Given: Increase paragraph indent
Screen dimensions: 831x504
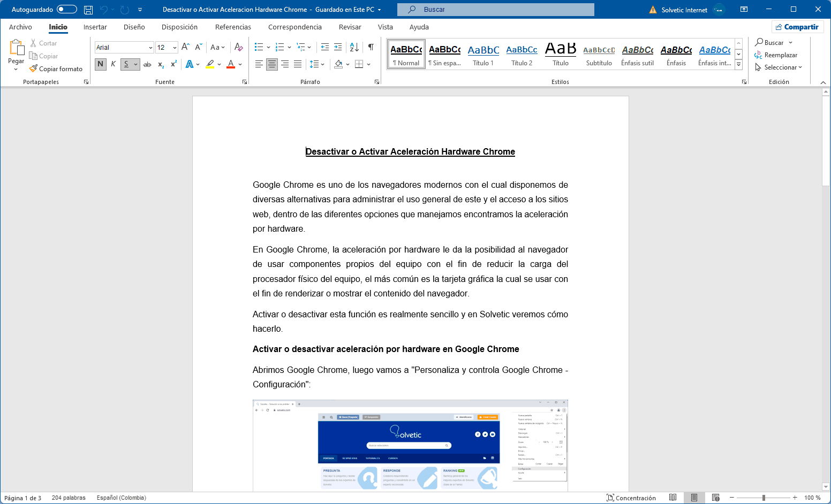Looking at the screenshot, I should [338, 47].
